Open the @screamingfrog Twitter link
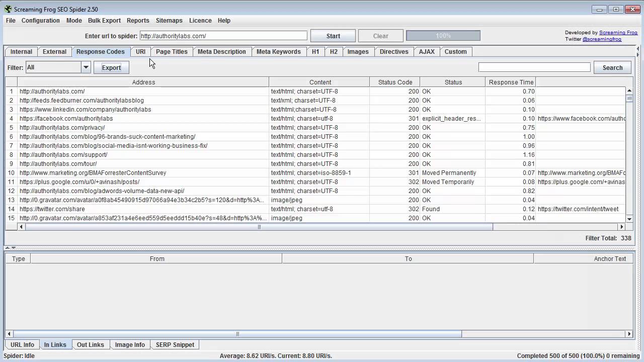The height and width of the screenshot is (362, 644). click(602, 39)
